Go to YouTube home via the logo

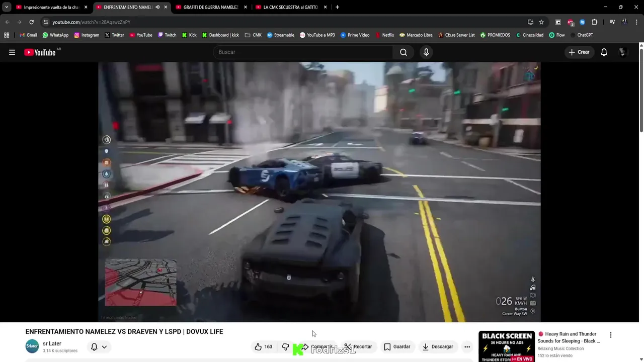(40, 52)
